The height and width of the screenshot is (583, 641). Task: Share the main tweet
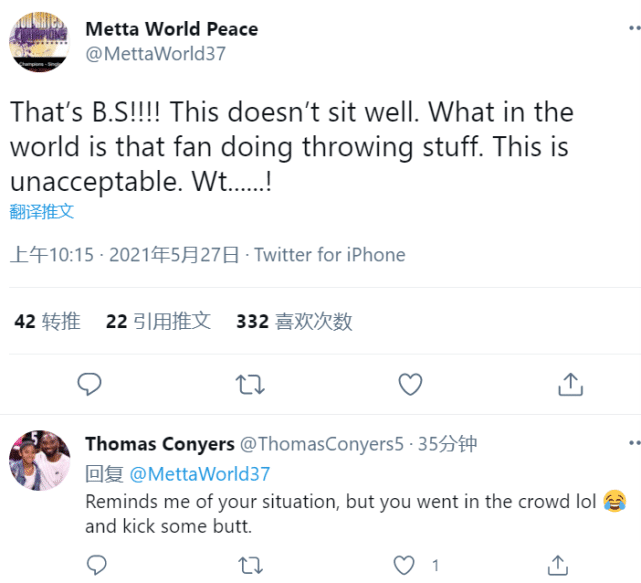(570, 384)
